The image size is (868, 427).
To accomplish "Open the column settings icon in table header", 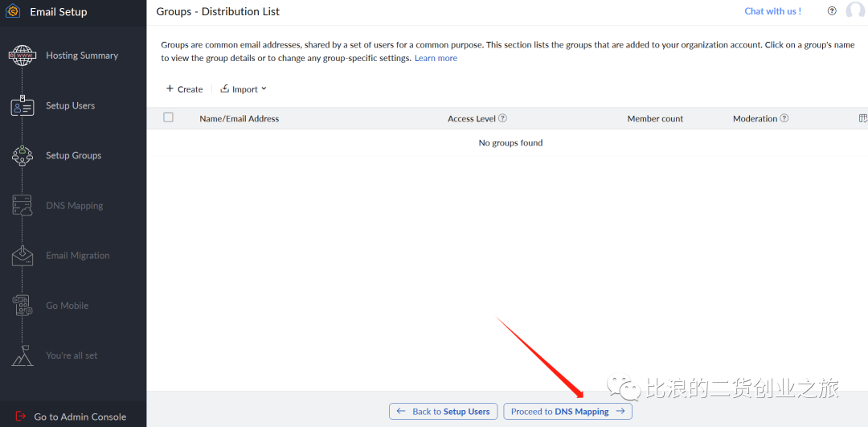I will [862, 118].
